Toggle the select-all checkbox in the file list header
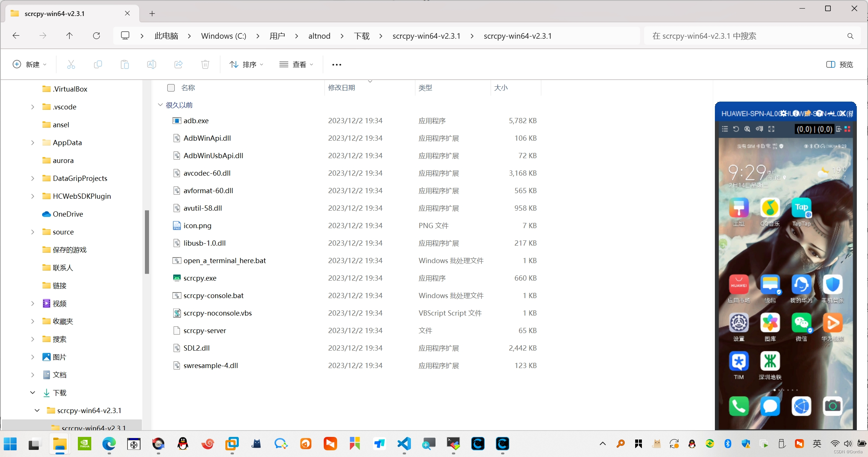This screenshot has width=868, height=457. coord(171,87)
